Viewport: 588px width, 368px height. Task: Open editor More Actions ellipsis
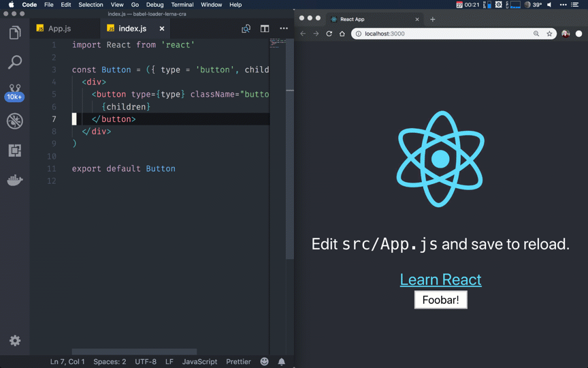(284, 28)
